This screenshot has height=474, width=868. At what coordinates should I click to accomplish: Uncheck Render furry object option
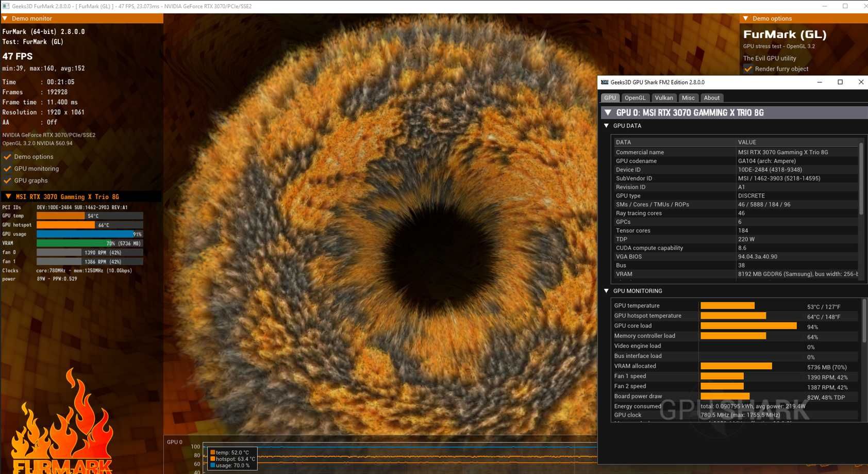(748, 69)
